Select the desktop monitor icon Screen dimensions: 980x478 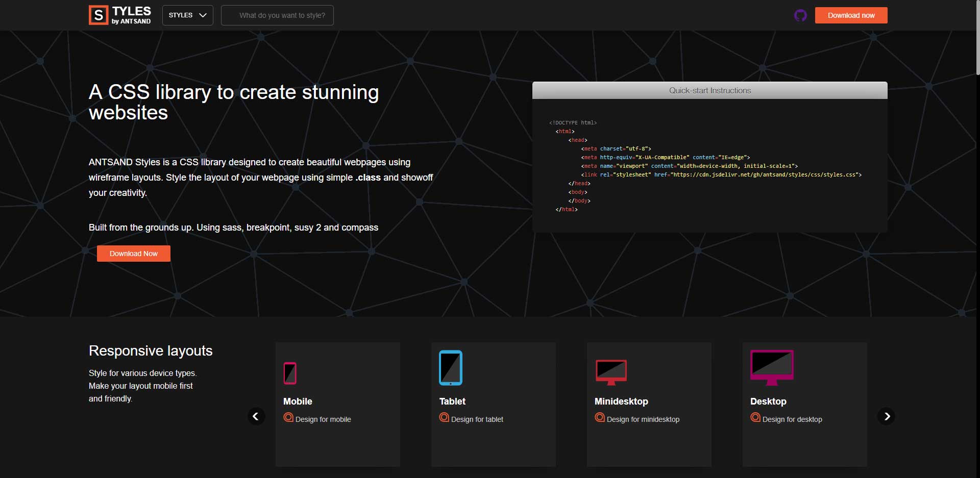[771, 367]
